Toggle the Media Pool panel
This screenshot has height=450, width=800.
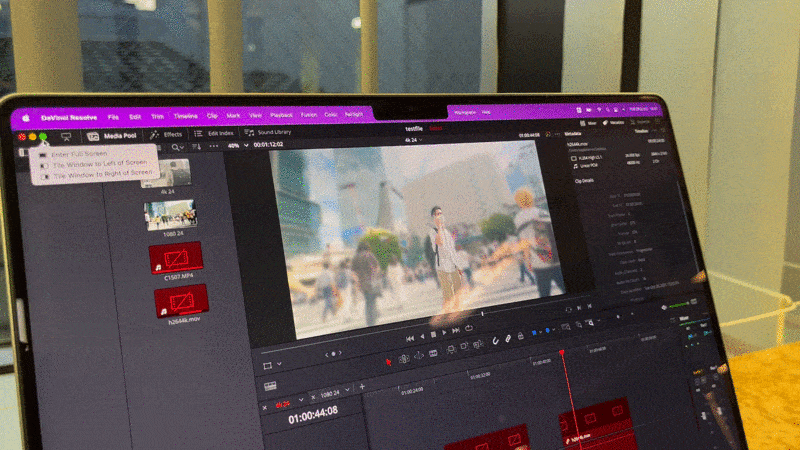(x=112, y=136)
